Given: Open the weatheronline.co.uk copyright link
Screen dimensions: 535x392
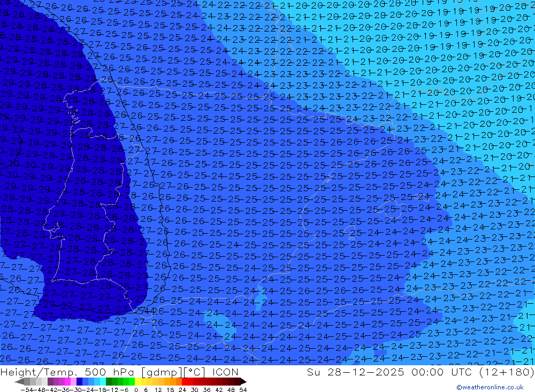Looking at the screenshot, I should (x=490, y=387).
